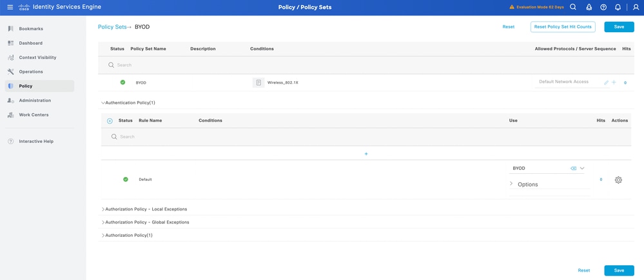Toggle Default rule status indicator
This screenshot has height=280, width=644.
point(126,179)
